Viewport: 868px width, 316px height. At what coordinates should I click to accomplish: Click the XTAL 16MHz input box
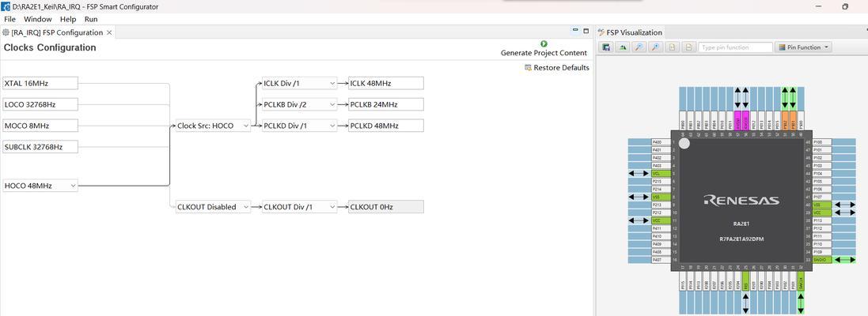[x=40, y=84]
